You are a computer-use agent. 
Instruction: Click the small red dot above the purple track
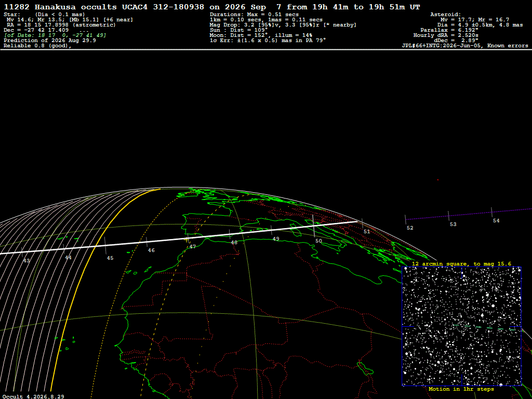(437, 180)
